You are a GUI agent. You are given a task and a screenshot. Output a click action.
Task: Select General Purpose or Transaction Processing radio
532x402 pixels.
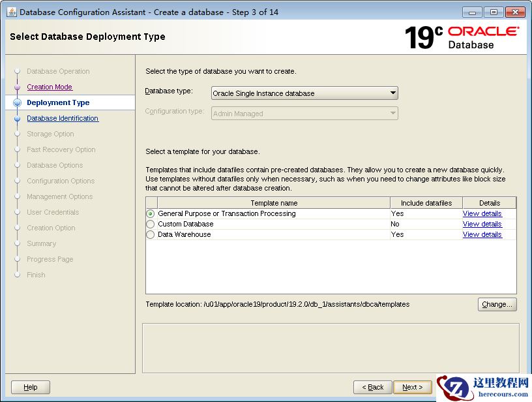point(151,214)
